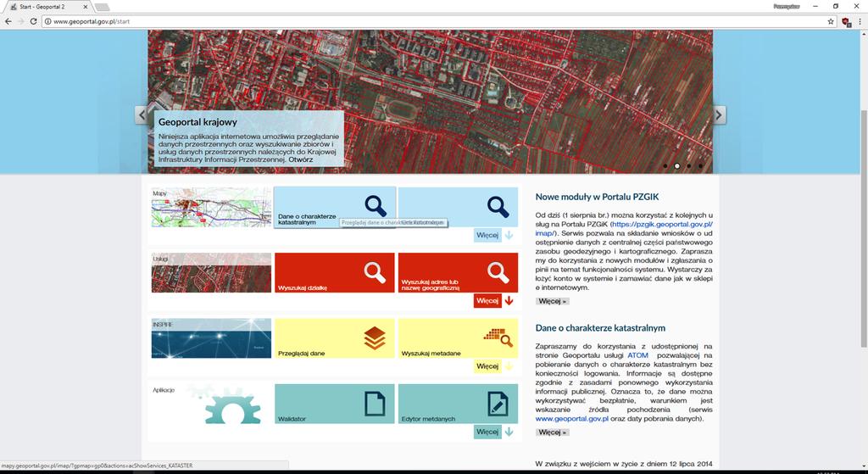
Task: Open the red 'Wyszukaj działkę' tile
Action: 334,272
